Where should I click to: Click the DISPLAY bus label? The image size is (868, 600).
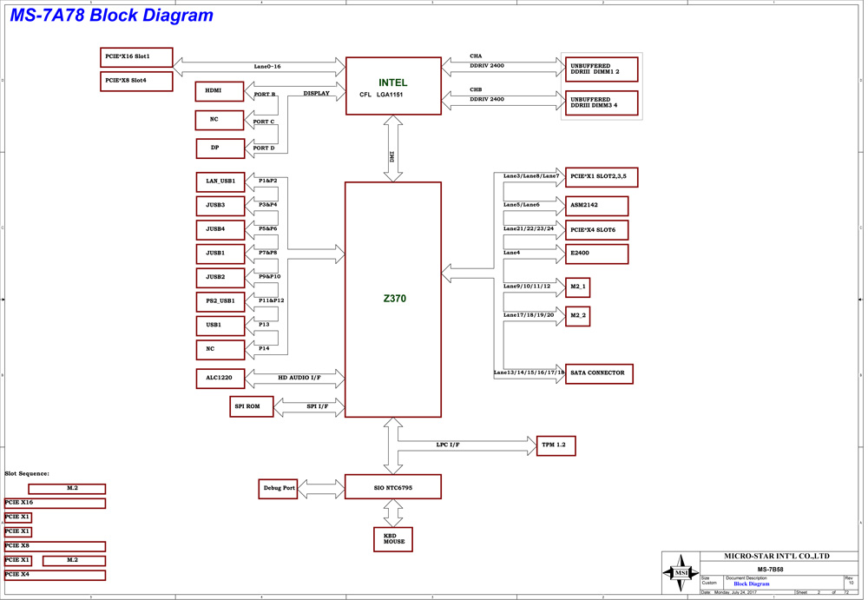pyautogui.click(x=317, y=93)
